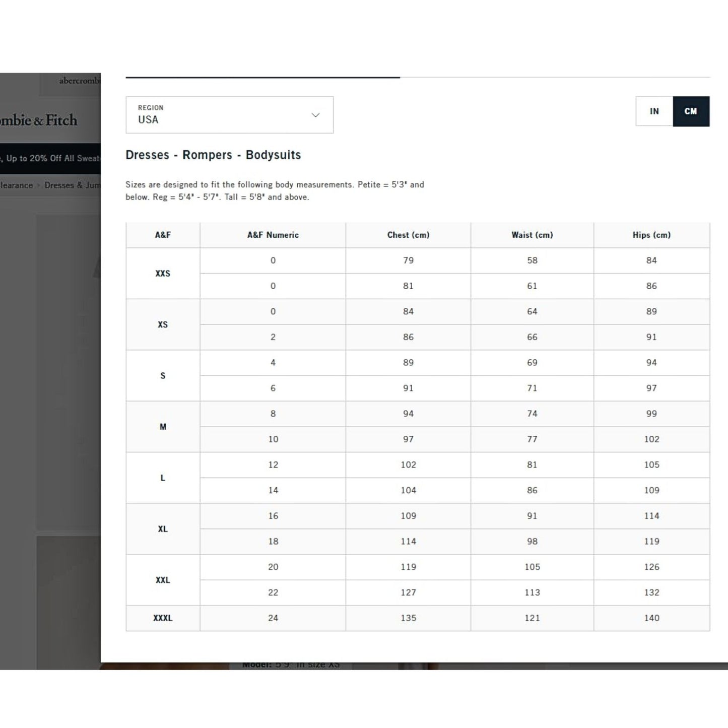Select the CM unit toggle
The width and height of the screenshot is (728, 728).
click(691, 111)
